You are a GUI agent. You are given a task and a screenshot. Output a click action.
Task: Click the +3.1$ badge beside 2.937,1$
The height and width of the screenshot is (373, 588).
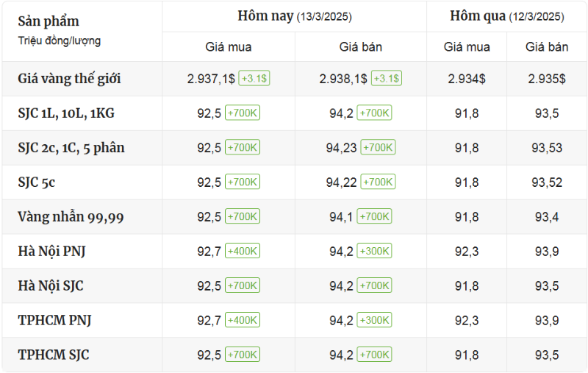[x=254, y=79]
